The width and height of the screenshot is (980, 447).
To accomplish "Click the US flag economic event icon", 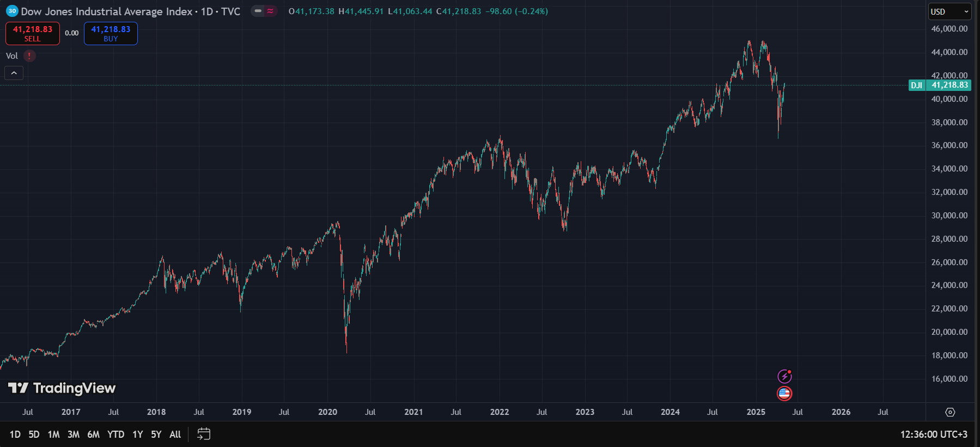I will pyautogui.click(x=784, y=393).
